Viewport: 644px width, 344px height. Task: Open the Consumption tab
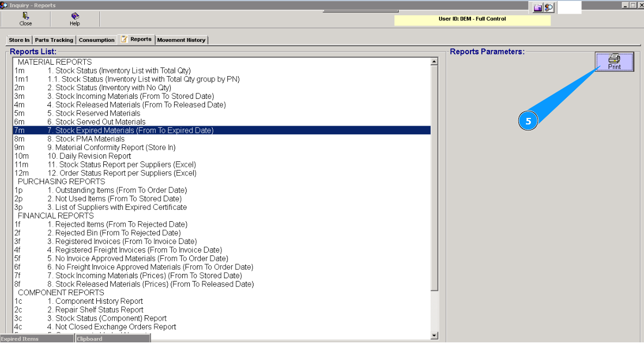[x=96, y=40]
